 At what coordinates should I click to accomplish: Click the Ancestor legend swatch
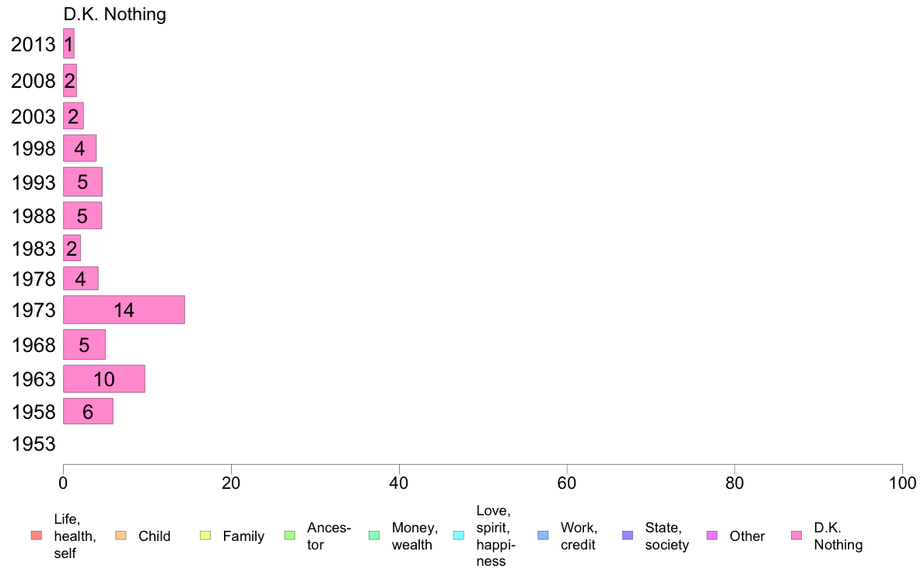289,535
